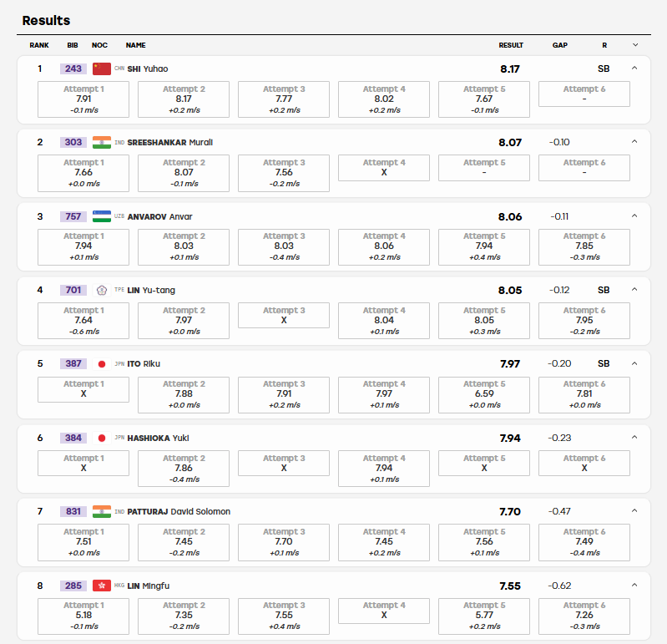This screenshot has width=667, height=644.
Task: Click the NAME column header
Action: click(136, 45)
